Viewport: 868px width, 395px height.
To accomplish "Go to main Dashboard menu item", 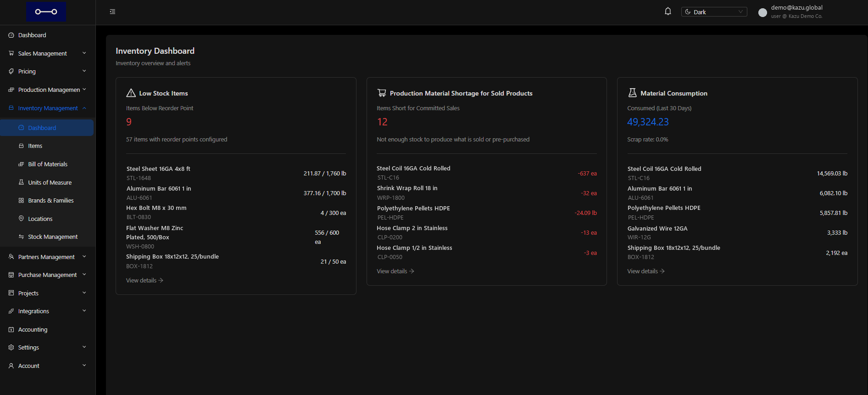I will pyautogui.click(x=48, y=35).
